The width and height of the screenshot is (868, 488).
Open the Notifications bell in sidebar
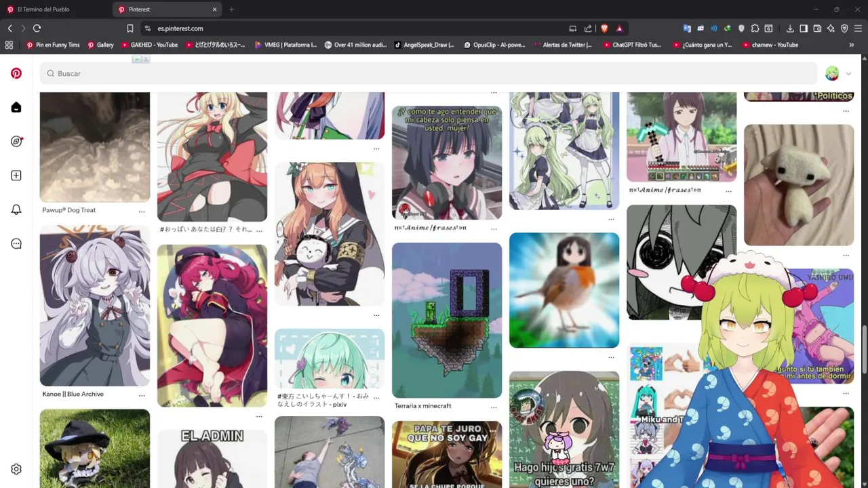pyautogui.click(x=16, y=209)
